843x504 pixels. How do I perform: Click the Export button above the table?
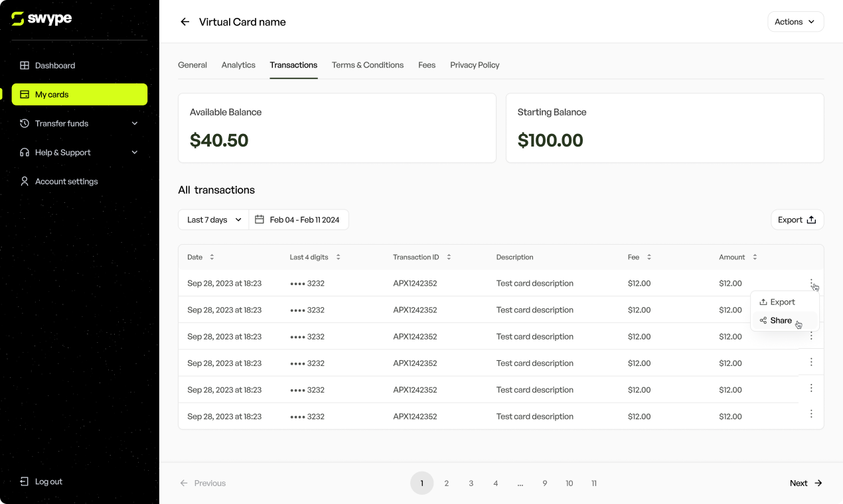[x=797, y=220]
